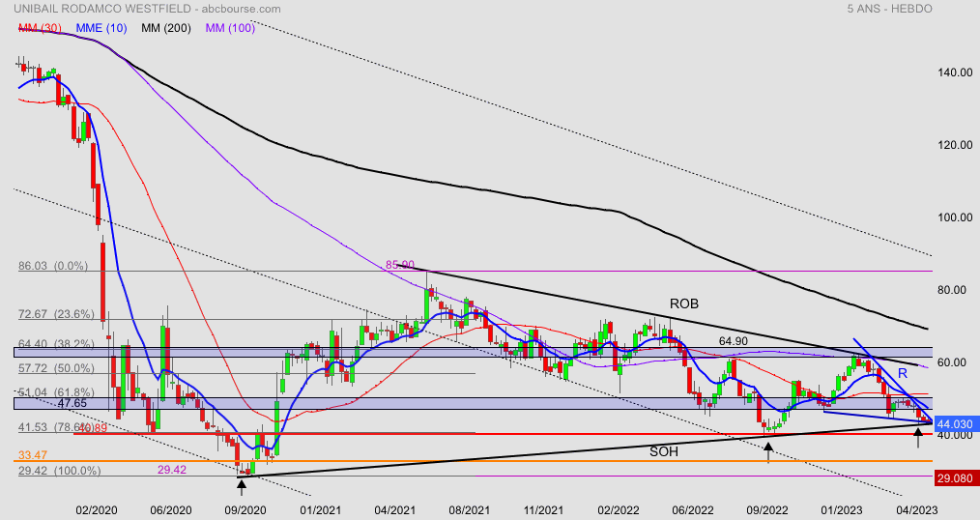The image size is (980, 520).
Task: Click the 06/2022 date label
Action: pyautogui.click(x=693, y=510)
